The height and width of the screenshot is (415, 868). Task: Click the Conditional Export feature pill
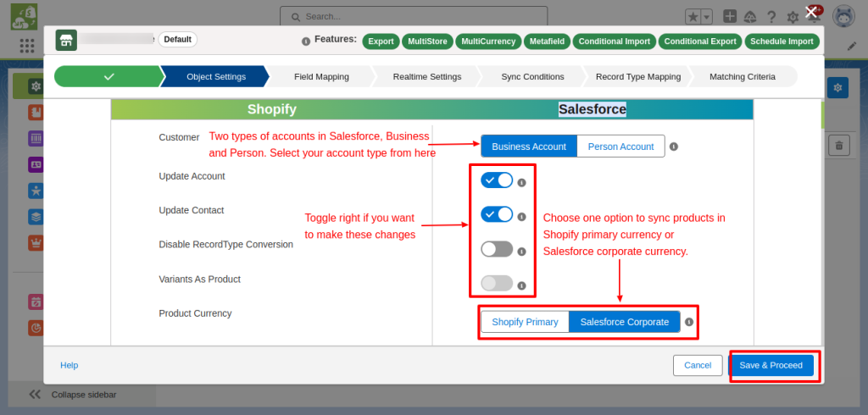tap(700, 41)
